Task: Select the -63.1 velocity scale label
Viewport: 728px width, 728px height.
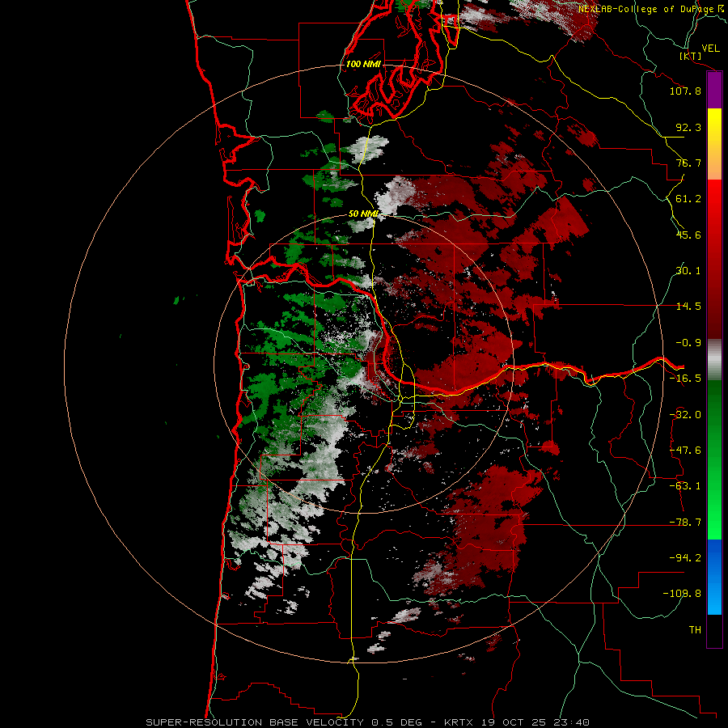Action: 685,486
